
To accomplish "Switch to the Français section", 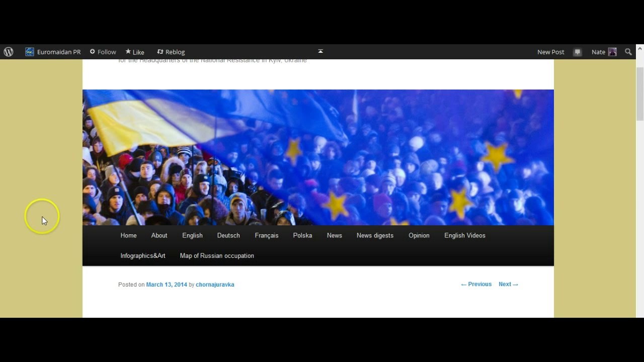I will (x=267, y=235).
